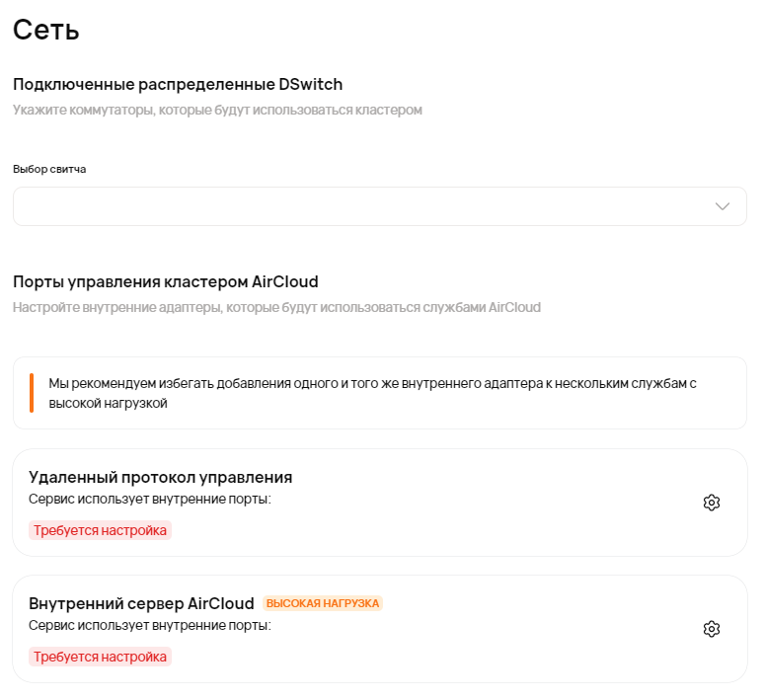This screenshot has height=700, width=765.
Task: Click the Выбор свитча field label
Action: (x=49, y=169)
